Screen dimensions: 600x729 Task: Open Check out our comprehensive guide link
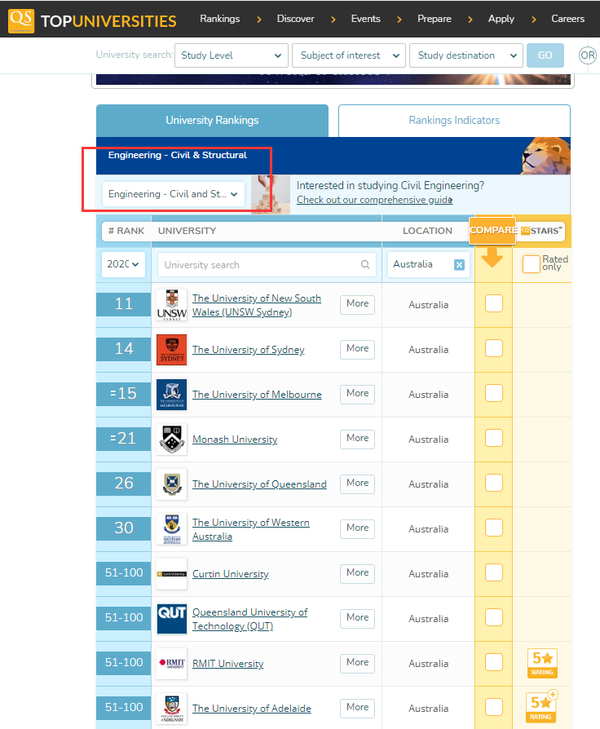pyautogui.click(x=375, y=200)
